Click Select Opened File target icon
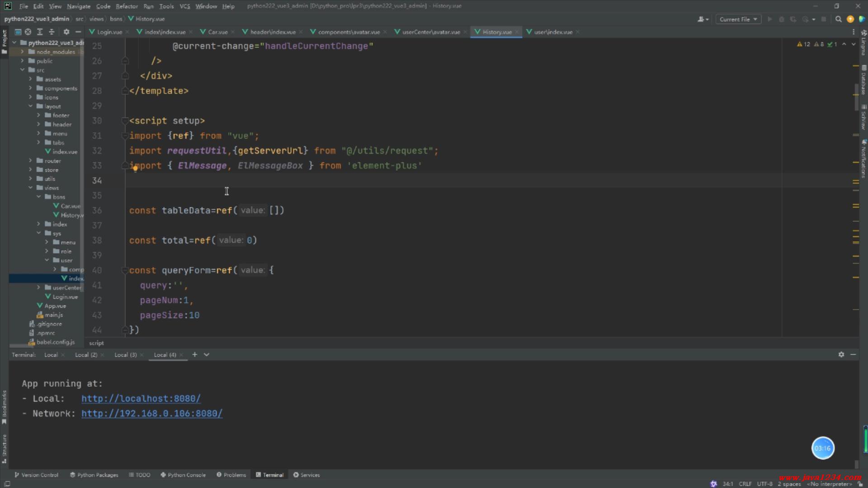Viewport: 868px width, 488px height. (x=28, y=32)
